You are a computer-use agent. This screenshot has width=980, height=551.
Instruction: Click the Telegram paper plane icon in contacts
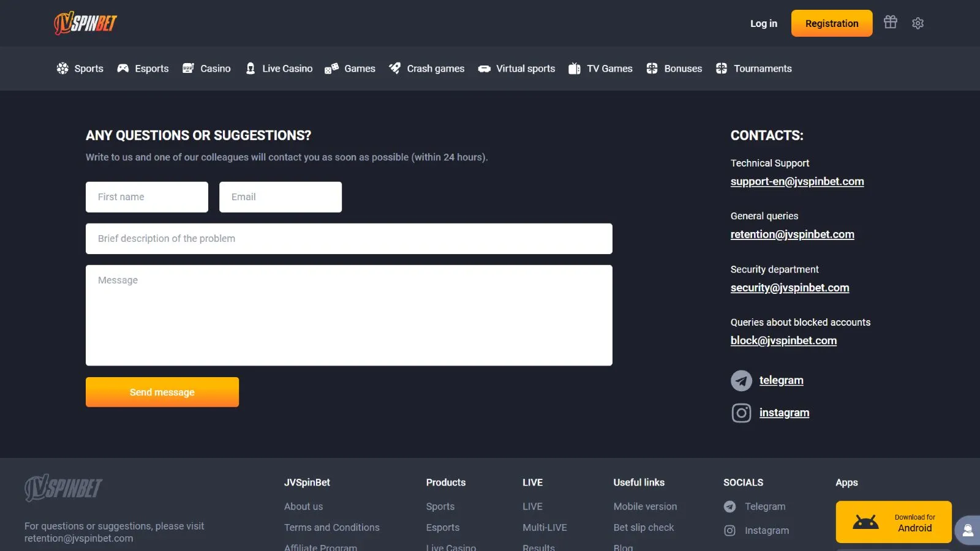point(741,381)
